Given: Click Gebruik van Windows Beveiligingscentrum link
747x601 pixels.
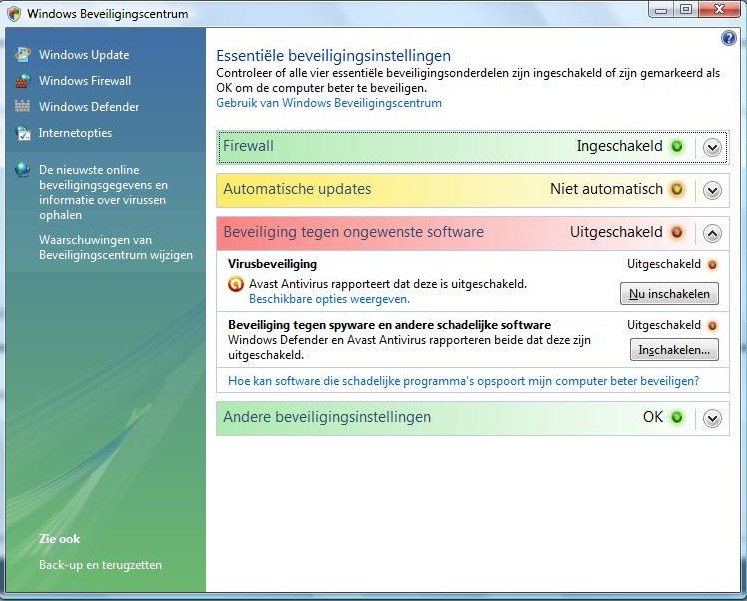Looking at the screenshot, I should coord(329,103).
